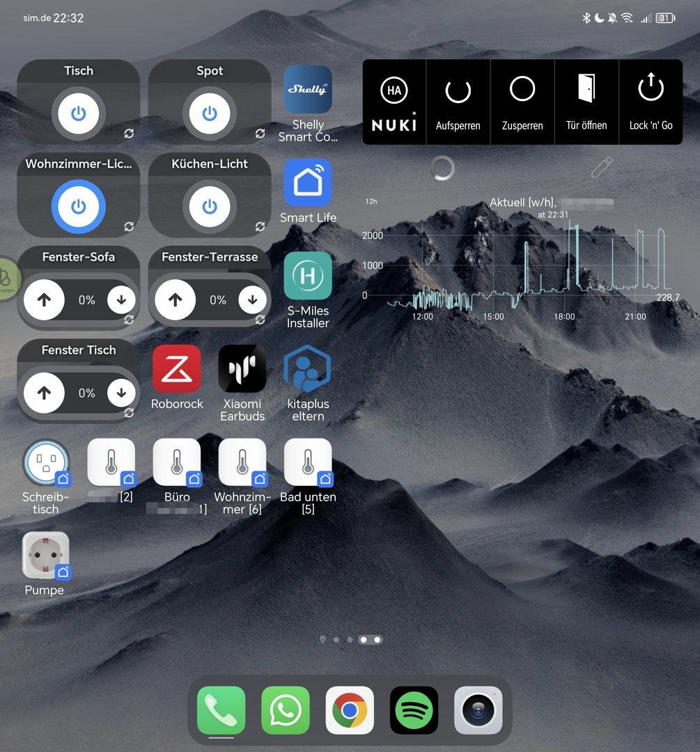This screenshot has width=700, height=752.
Task: Toggle the Tisch light power switch
Action: point(79,113)
